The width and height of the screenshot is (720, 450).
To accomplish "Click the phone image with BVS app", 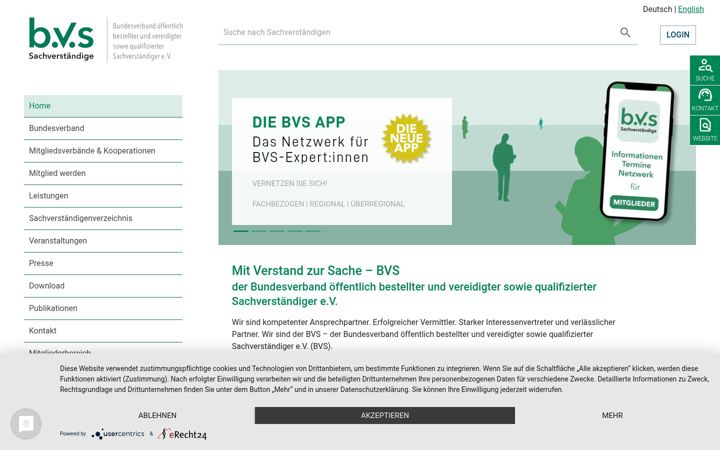I will [x=637, y=150].
